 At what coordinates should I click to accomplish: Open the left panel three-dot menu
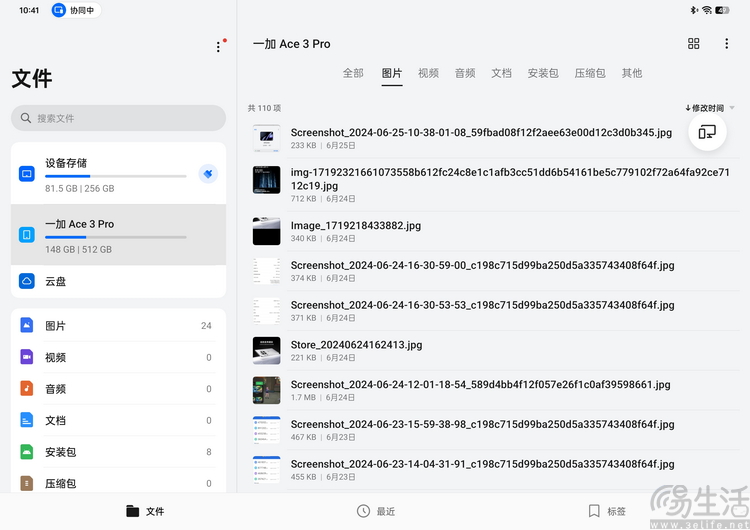pyautogui.click(x=218, y=46)
